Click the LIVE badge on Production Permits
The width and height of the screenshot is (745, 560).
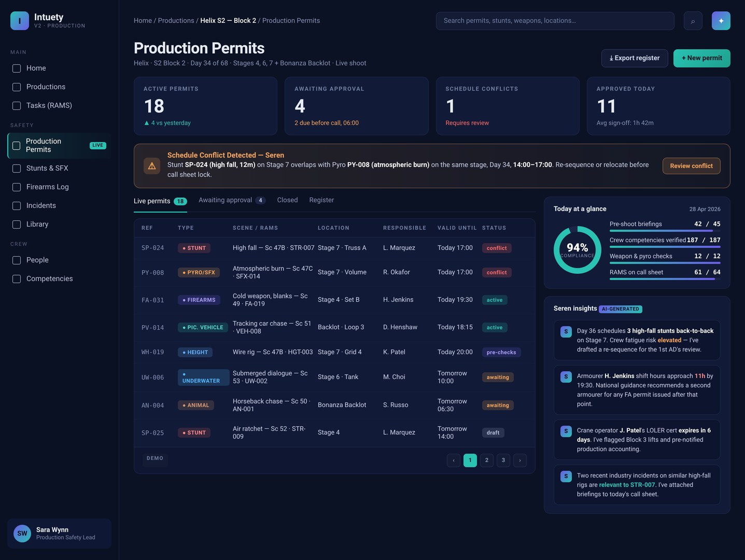pyautogui.click(x=97, y=145)
